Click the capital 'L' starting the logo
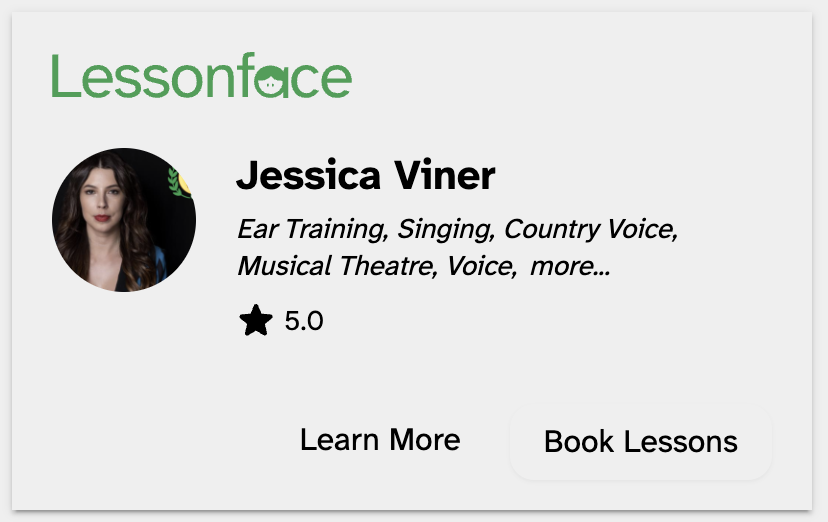828x522 pixels. tap(65, 77)
